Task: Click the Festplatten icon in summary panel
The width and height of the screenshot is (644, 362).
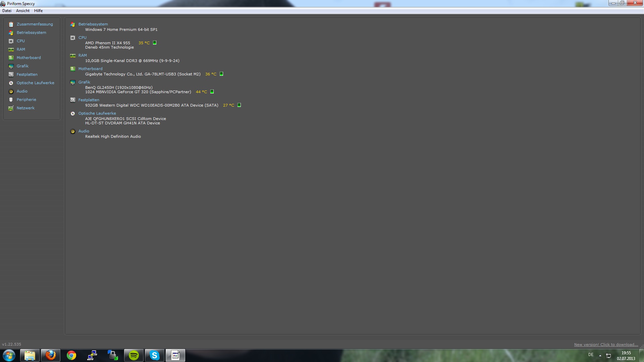Action: [73, 100]
